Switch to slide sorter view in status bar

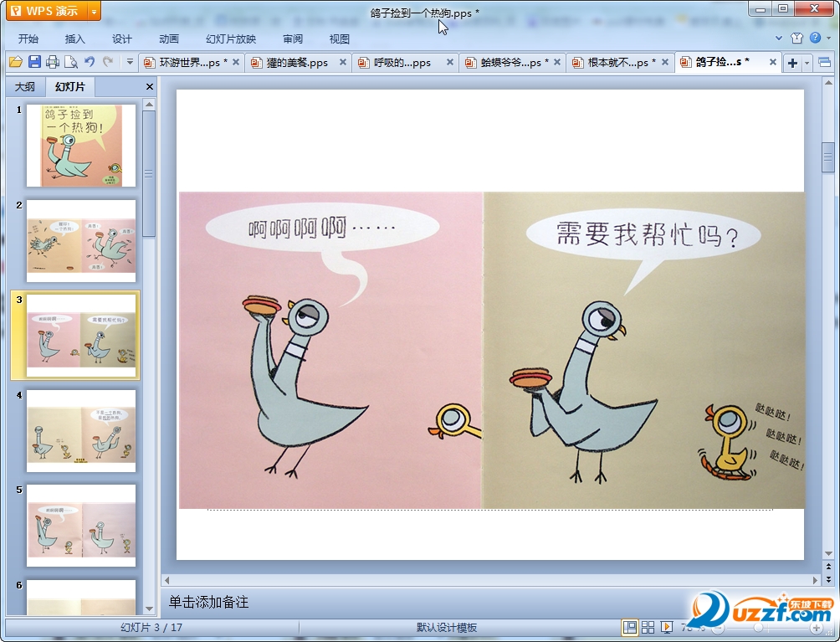coord(648,627)
